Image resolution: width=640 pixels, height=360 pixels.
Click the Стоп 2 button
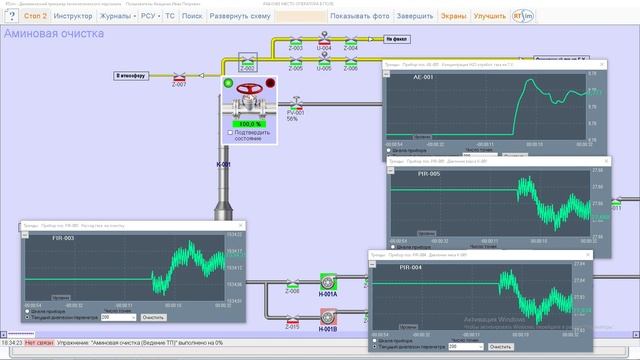(35, 16)
